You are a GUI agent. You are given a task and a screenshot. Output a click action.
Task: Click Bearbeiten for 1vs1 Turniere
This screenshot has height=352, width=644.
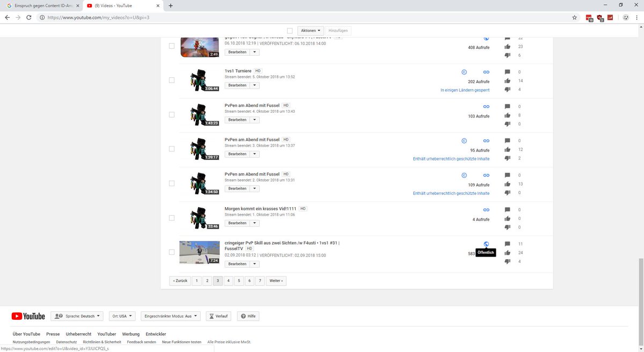237,85
